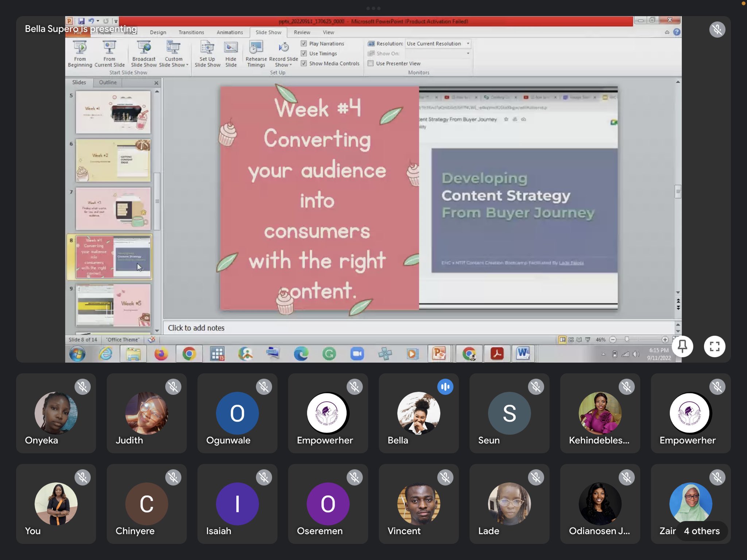Viewport: 747px width, 560px height.
Task: Toggle Use Timings checkbox
Action: coord(303,53)
